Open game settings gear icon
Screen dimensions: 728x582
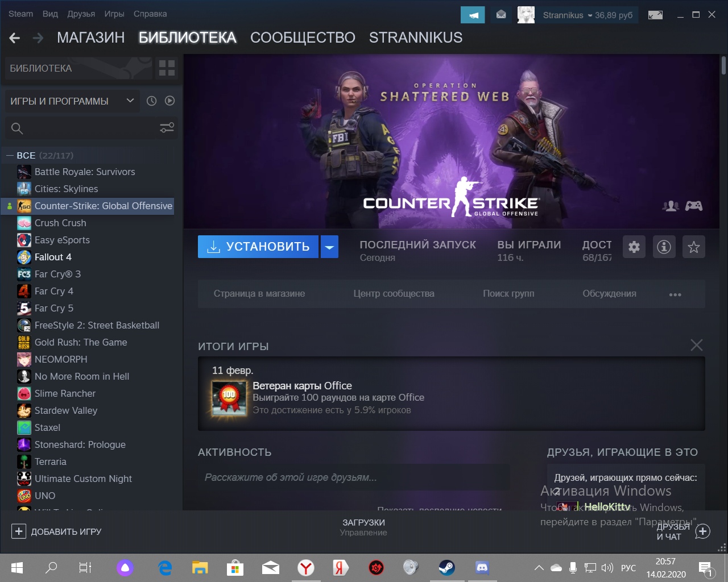click(634, 247)
